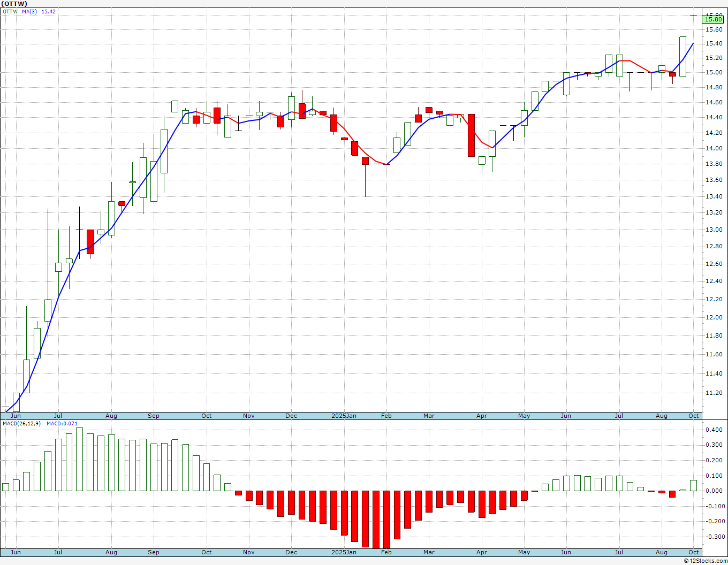Click Apr on the MACD panel date axis

coord(482,552)
